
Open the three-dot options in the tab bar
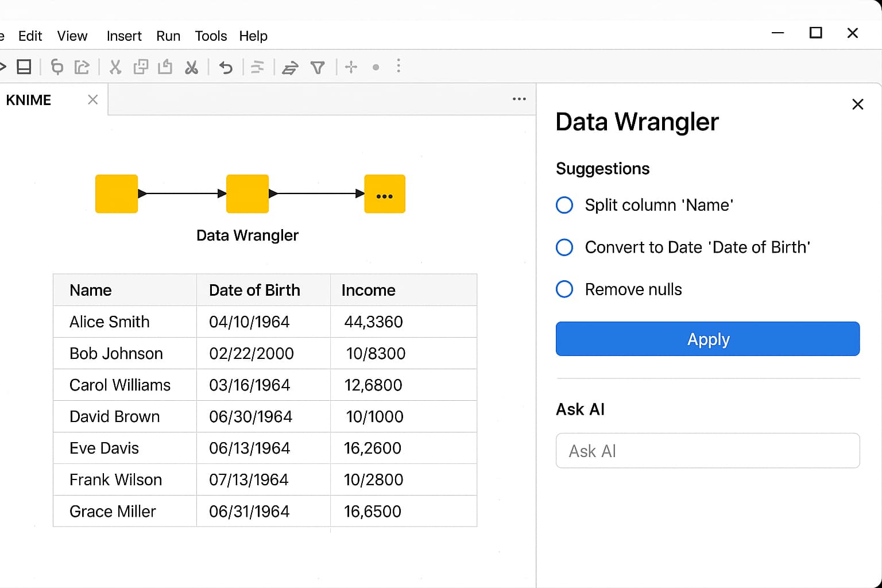click(x=519, y=99)
